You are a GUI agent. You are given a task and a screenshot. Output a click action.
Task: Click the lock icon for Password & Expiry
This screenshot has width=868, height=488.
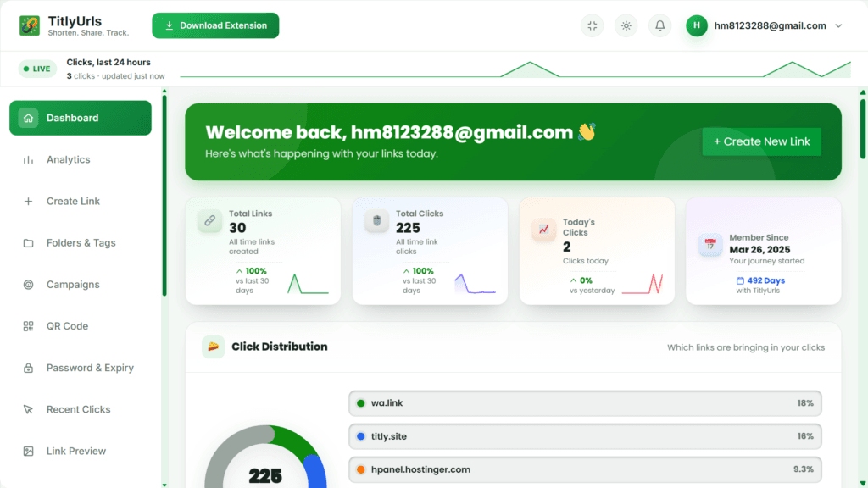click(x=28, y=368)
